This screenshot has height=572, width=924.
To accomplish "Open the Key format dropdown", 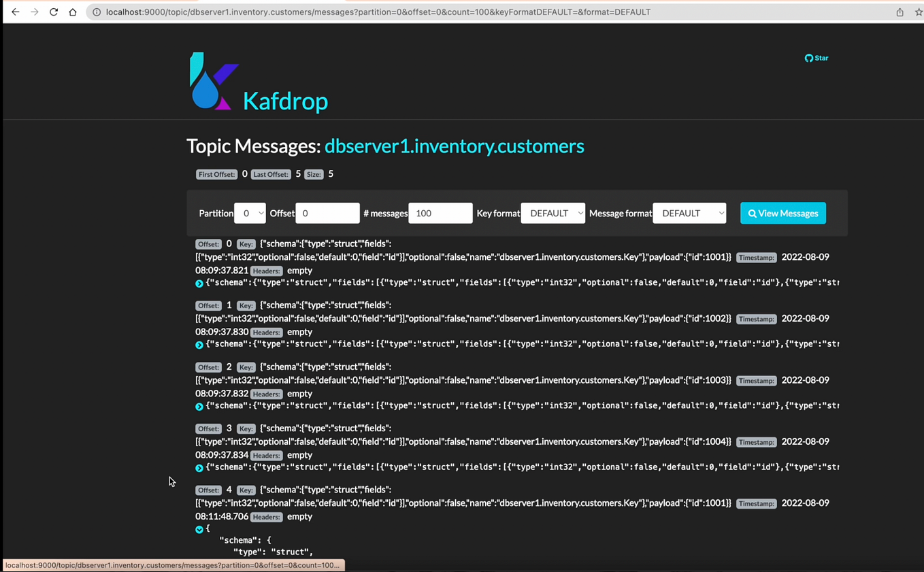I will point(552,213).
